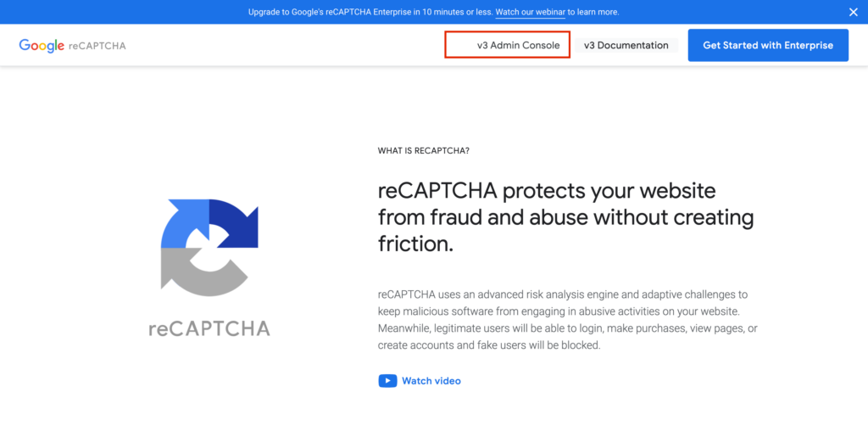Click the Upgrade to reCAPTCHA Enterprise banner text
868x437 pixels.
(370, 12)
